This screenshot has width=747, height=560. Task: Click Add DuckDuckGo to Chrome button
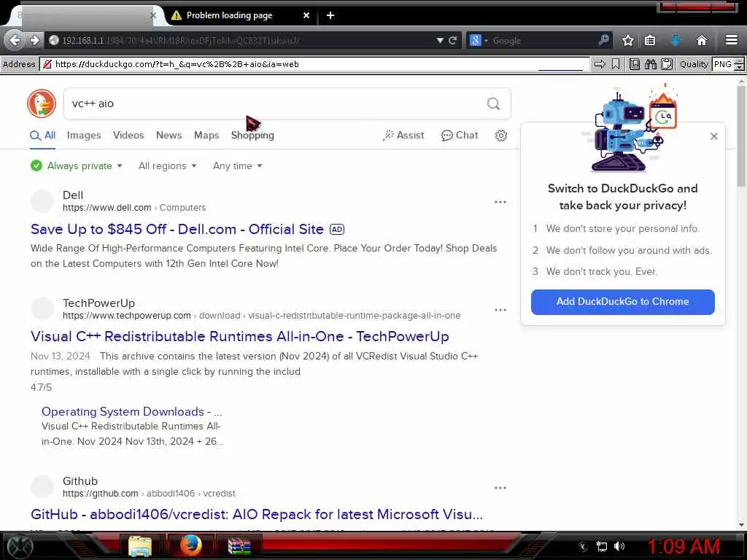click(x=623, y=302)
